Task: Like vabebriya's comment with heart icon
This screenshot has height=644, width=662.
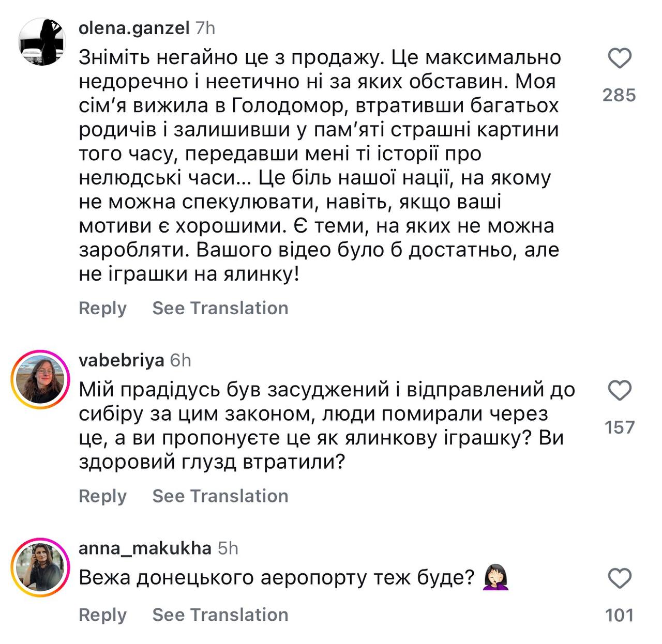Action: pyautogui.click(x=619, y=390)
